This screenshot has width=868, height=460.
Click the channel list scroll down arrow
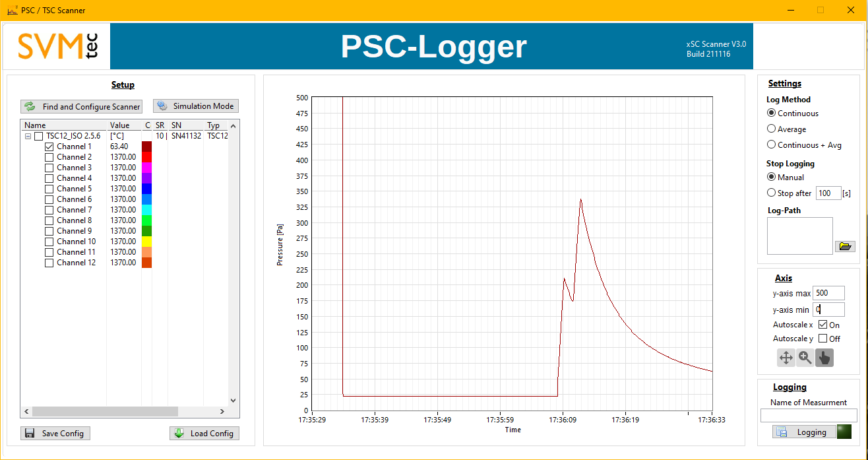click(x=233, y=400)
